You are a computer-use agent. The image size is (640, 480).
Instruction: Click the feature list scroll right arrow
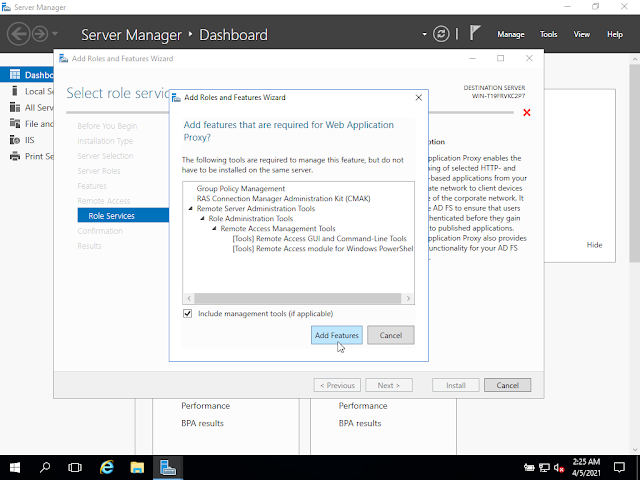(x=408, y=298)
